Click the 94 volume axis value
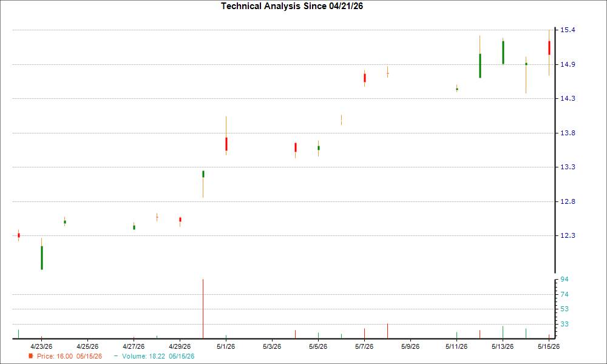The height and width of the screenshot is (364, 607). coord(565,279)
